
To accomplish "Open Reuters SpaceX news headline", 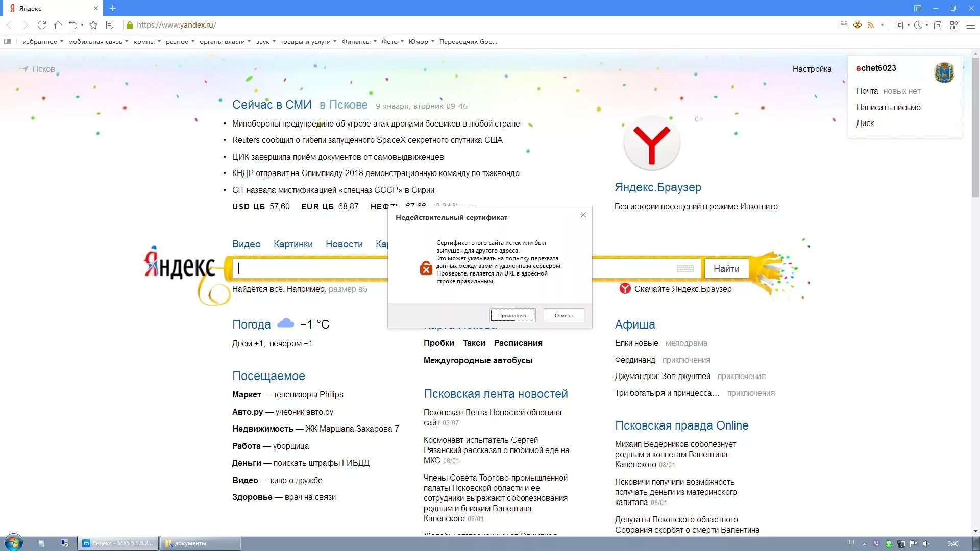I will (x=367, y=140).
